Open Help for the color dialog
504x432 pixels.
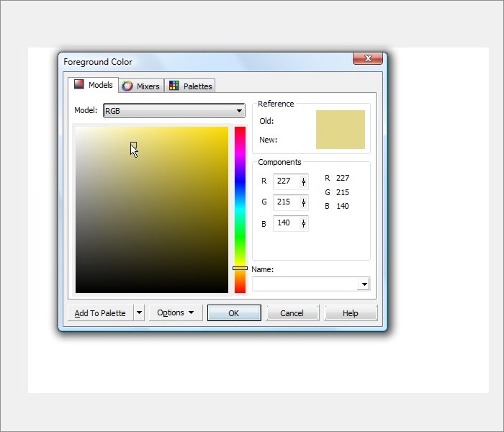point(351,313)
